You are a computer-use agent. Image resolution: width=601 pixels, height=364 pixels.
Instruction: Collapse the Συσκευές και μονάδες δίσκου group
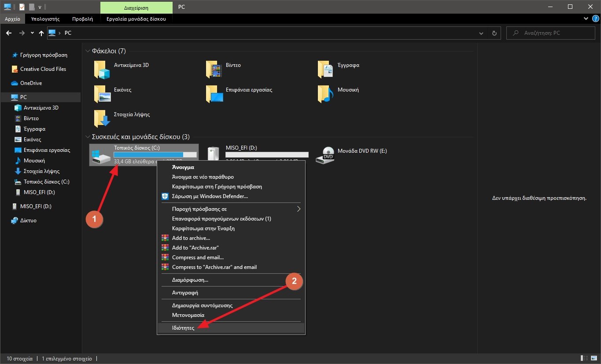tap(88, 137)
